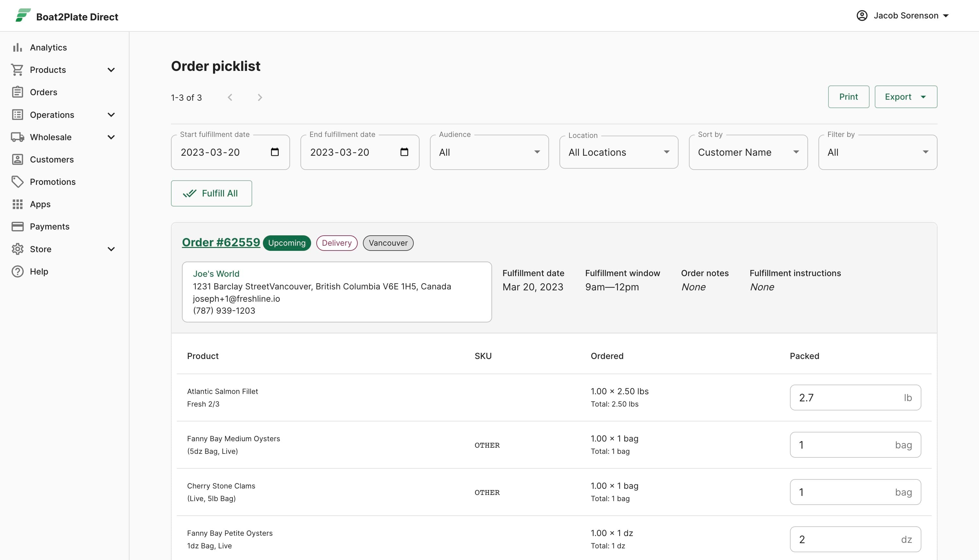Image resolution: width=979 pixels, height=560 pixels.
Task: Open the Order #62559 link
Action: click(221, 242)
